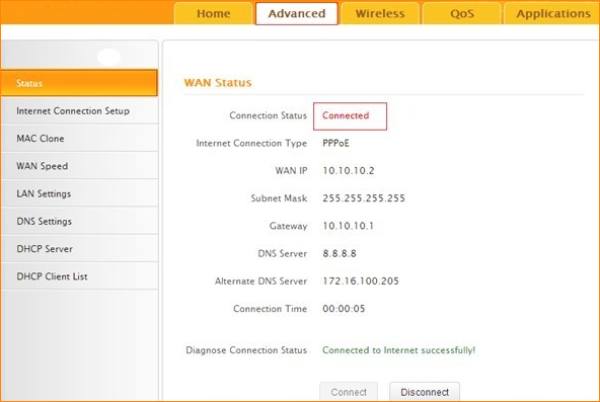Go to the Wireless tab
The image size is (600, 402).
tap(379, 14)
